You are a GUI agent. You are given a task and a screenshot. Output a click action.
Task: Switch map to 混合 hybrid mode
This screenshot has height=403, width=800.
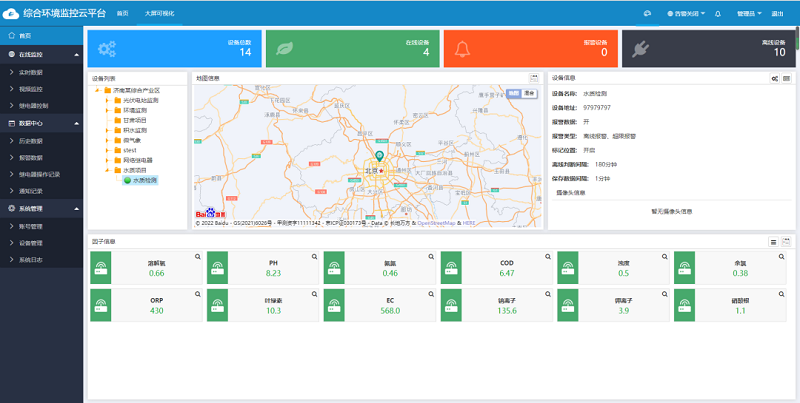click(529, 92)
